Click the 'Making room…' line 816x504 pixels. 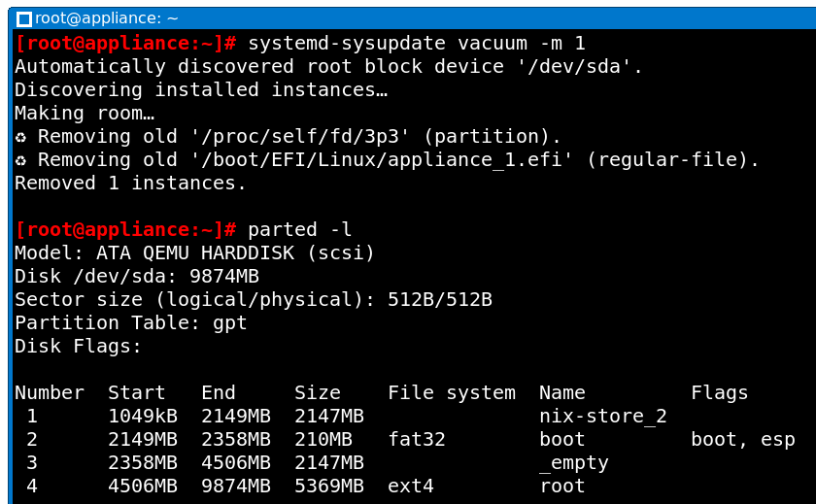85,114
